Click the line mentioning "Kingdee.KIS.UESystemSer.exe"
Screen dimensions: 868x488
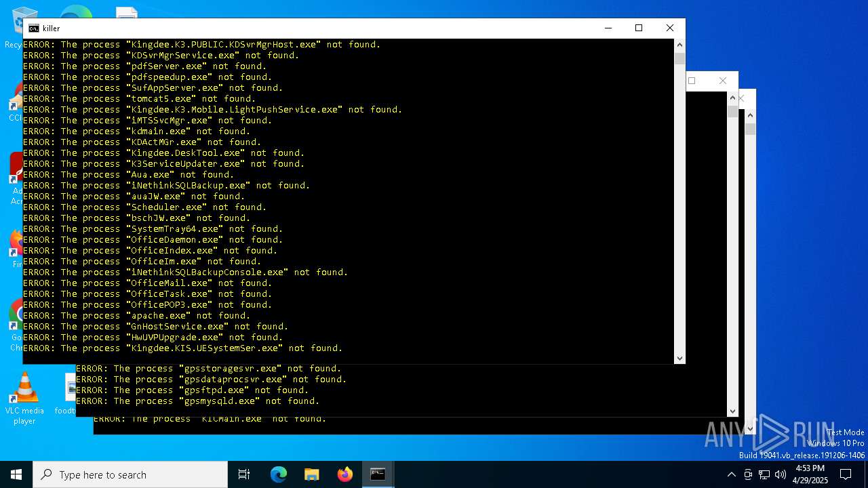[183, 348]
